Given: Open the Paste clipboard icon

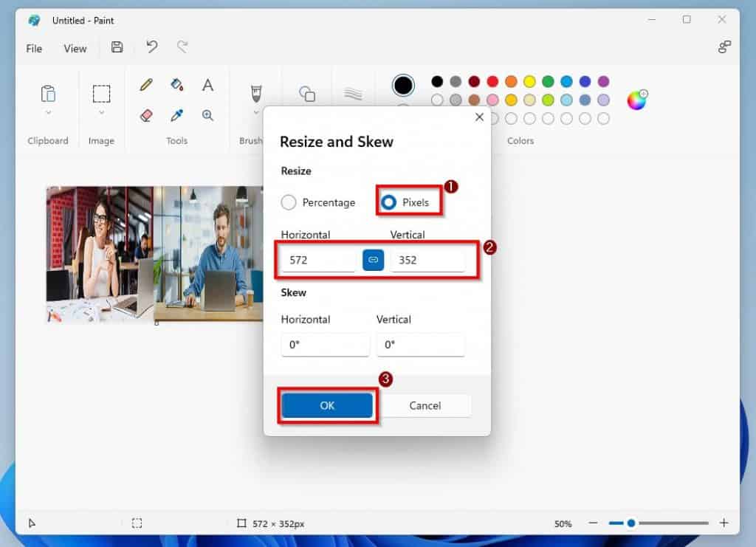Looking at the screenshot, I should [x=48, y=94].
